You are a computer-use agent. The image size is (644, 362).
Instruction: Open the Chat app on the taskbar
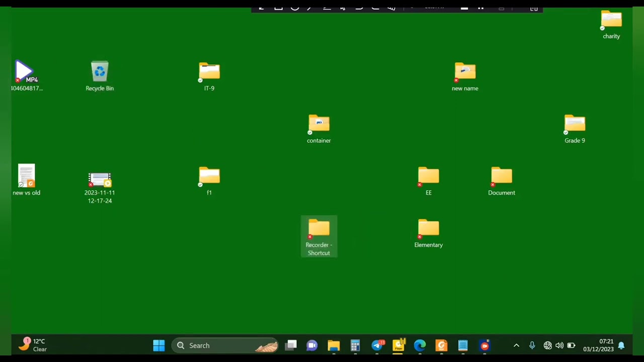pos(312,345)
